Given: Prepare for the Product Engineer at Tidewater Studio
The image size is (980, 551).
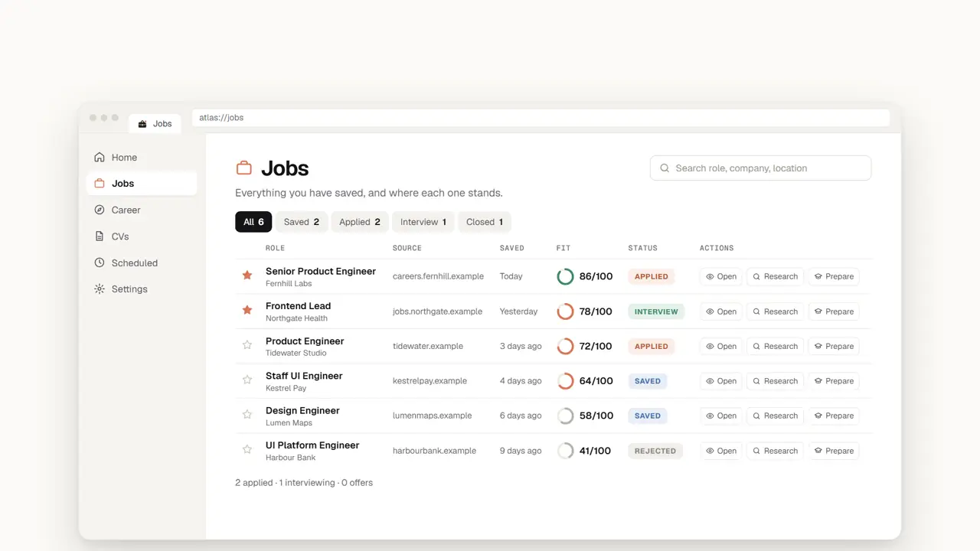Looking at the screenshot, I should (834, 347).
